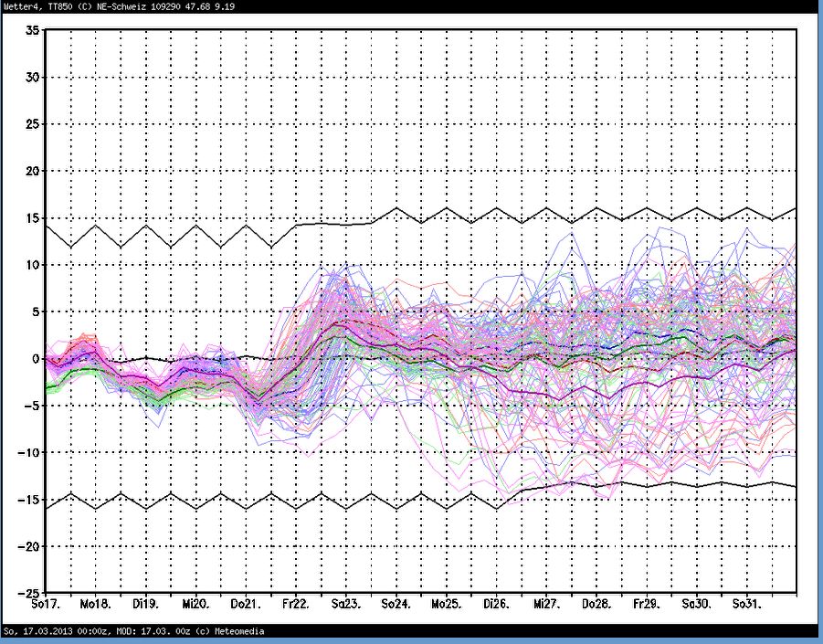Viewport: 823px width, 644px height.
Task: Click the 20 y-axis temperature label
Action: [31, 171]
